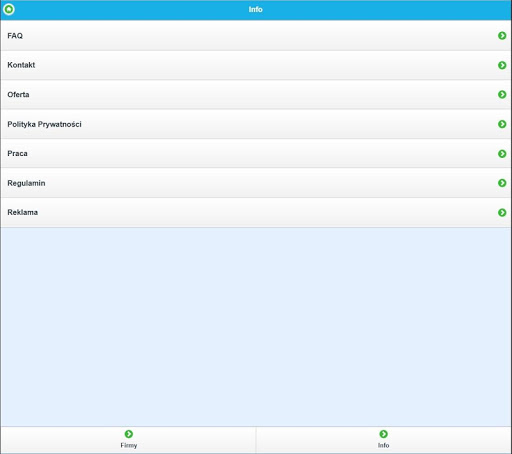This screenshot has height=454, width=512.
Task: Click the arrow icon above Firmy label
Action: pyautogui.click(x=129, y=434)
